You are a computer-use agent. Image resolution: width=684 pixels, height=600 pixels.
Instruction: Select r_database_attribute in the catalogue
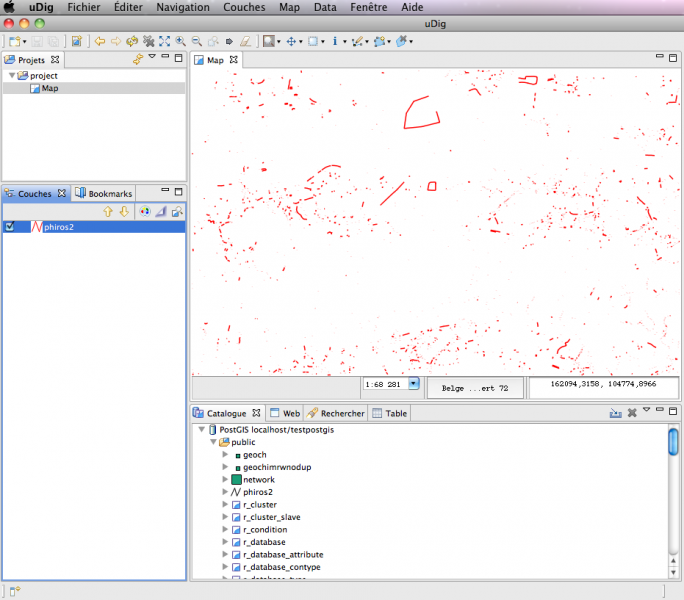[282, 554]
